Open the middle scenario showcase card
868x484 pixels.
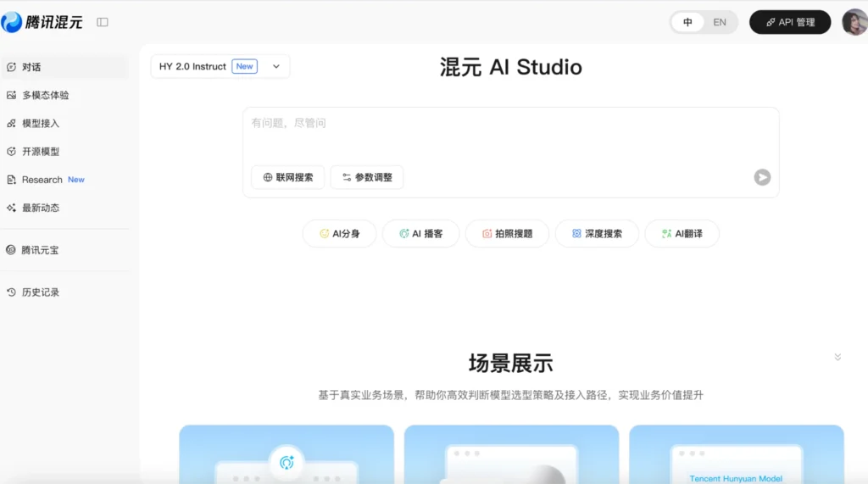click(511, 454)
